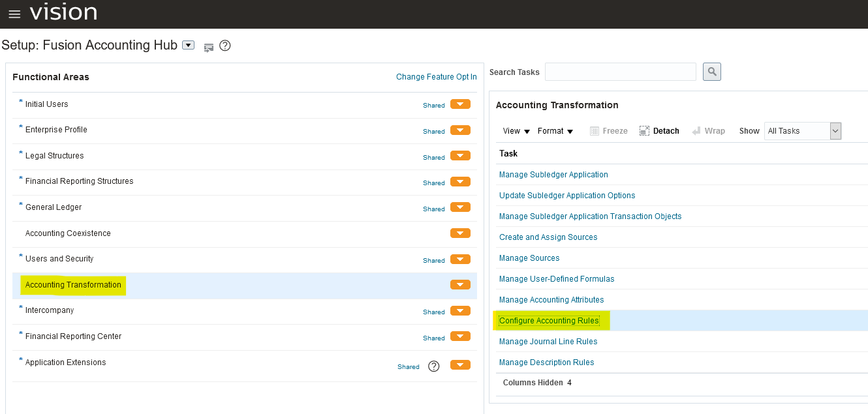Image resolution: width=868 pixels, height=414 pixels.
Task: Click Change Feature Opt In link
Action: coord(436,77)
